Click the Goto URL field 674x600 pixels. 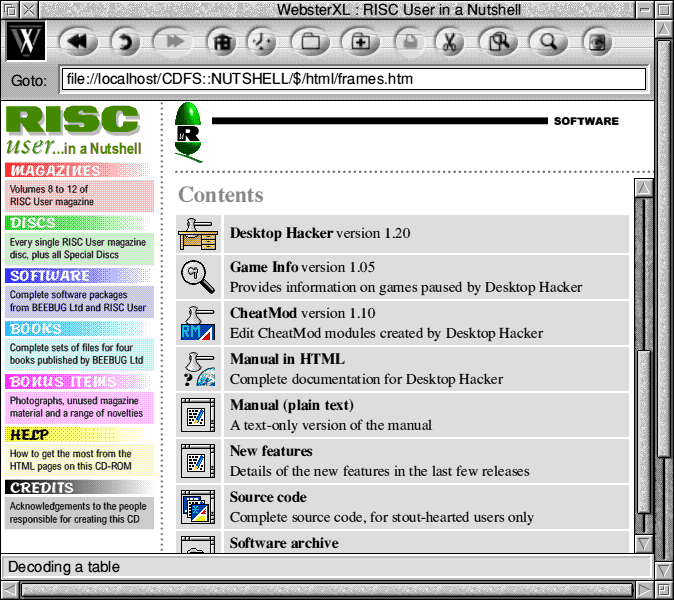pyautogui.click(x=354, y=79)
